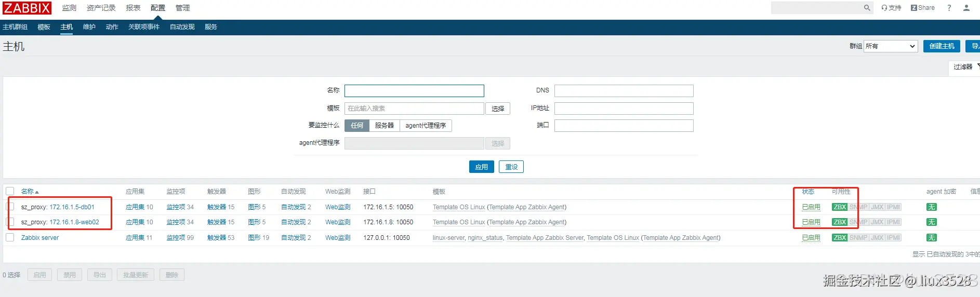Click the 无 encryption badge for 172.16.1.5-db01
The image size is (980, 297).
click(x=932, y=207)
